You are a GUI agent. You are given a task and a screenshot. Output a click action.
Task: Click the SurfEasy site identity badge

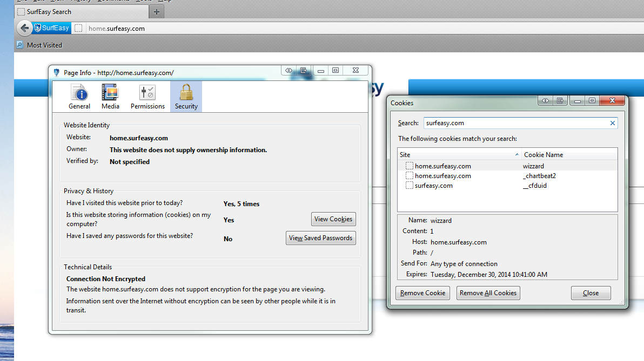pyautogui.click(x=52, y=28)
